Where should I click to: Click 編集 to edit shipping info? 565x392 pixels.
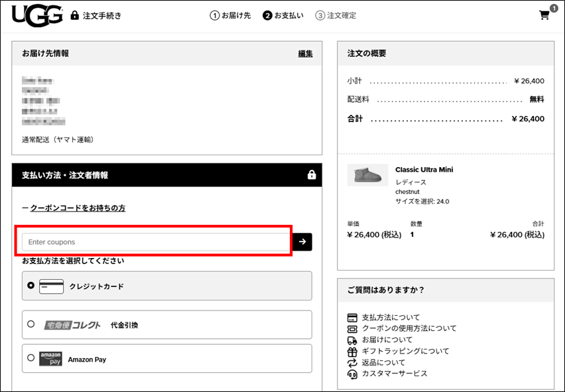305,54
